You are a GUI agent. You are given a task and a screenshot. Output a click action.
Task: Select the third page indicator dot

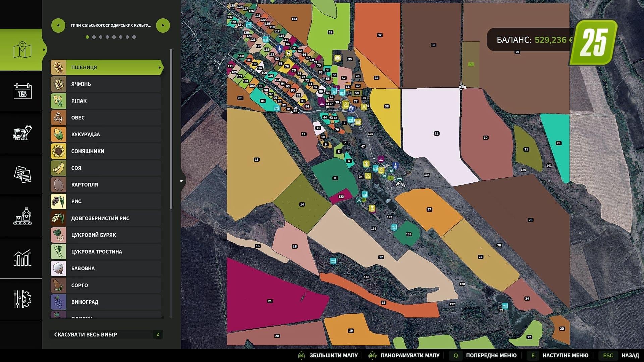click(101, 37)
